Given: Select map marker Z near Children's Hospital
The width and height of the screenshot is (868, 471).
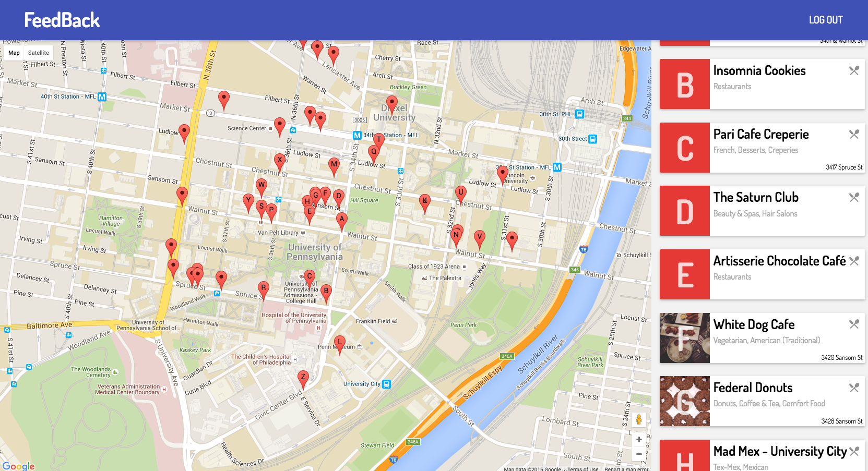Looking at the screenshot, I should click(x=303, y=380).
